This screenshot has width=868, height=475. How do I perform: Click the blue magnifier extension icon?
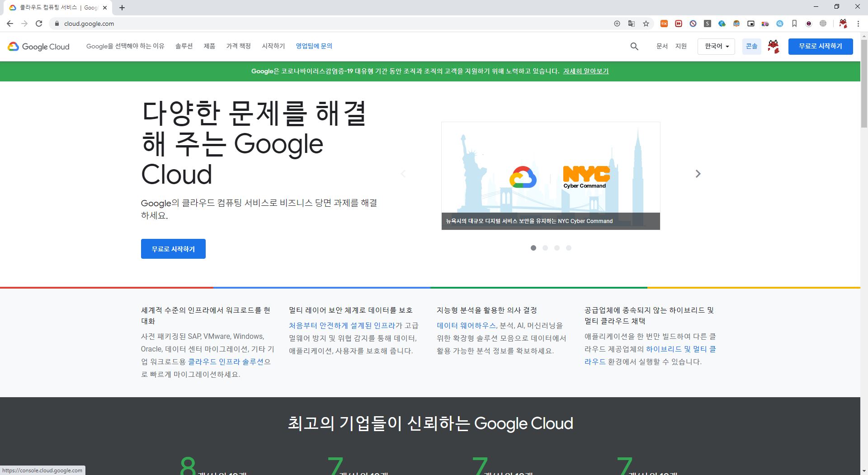780,24
